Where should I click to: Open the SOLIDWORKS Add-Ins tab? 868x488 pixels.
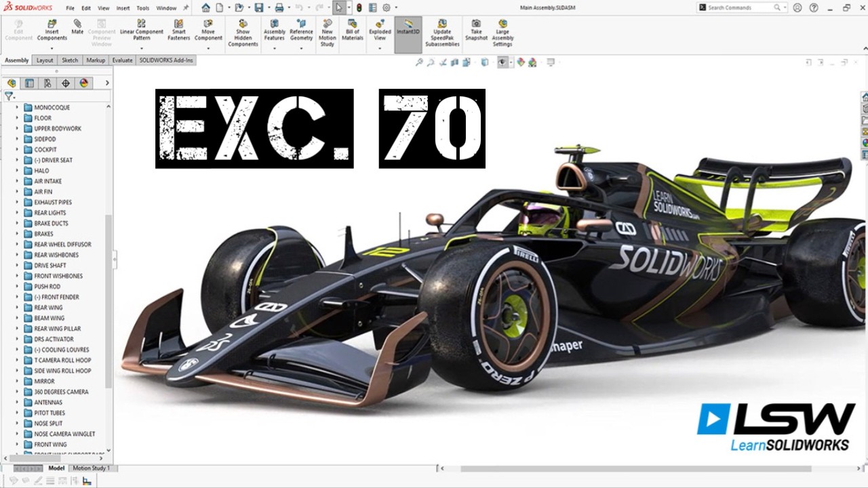[x=166, y=60]
